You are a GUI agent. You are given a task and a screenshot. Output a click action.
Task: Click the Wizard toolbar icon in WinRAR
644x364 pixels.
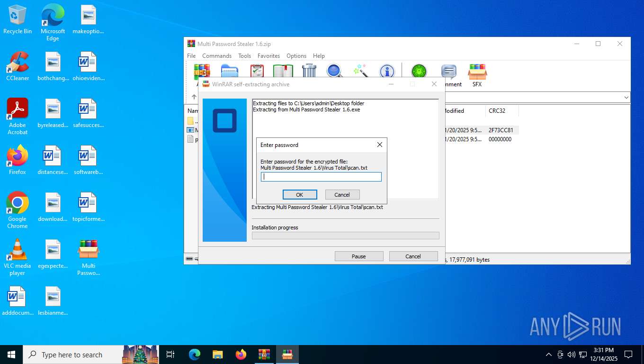point(361,71)
